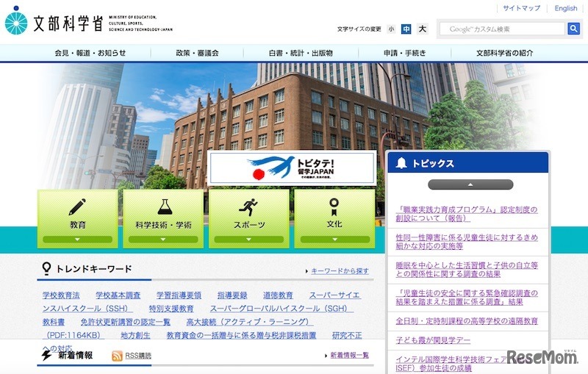This screenshot has height=374, width=588.
Task: Open the 文化 medal tile
Action: point(334,219)
